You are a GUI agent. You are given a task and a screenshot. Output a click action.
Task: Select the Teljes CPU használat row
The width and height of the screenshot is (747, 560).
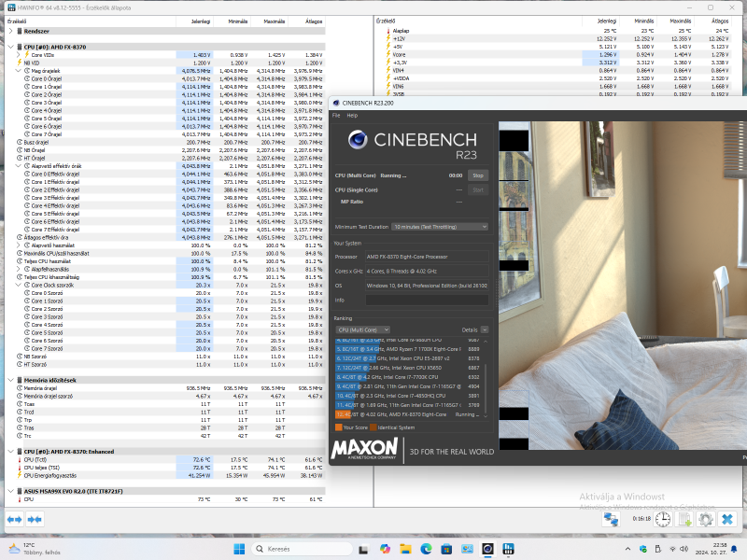pyautogui.click(x=165, y=261)
